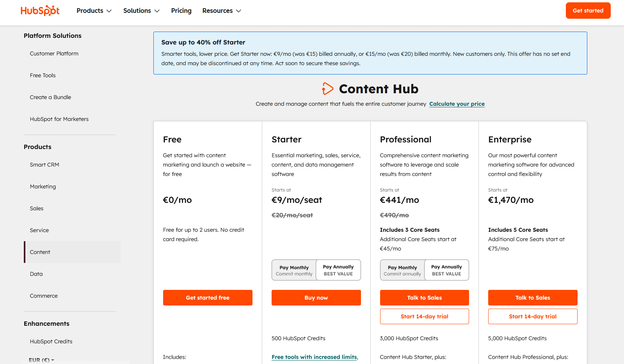
Task: Click the Get started button in header
Action: click(588, 11)
